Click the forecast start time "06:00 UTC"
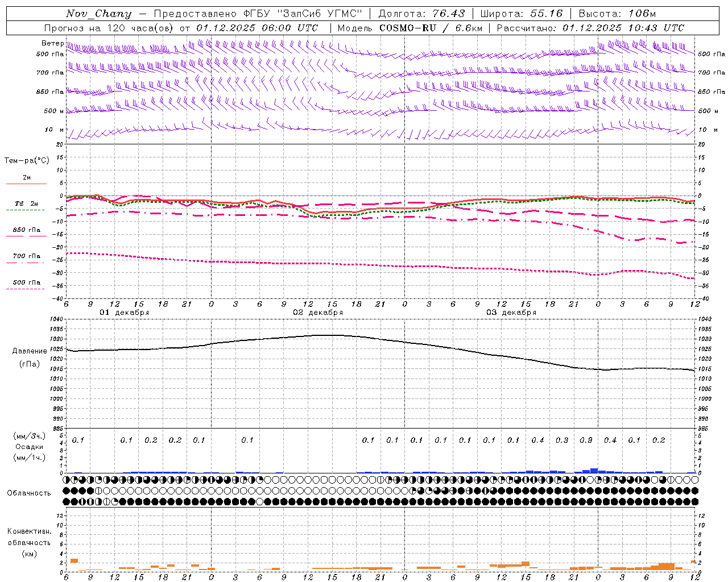Image resolution: width=728 pixels, height=582 pixels. click(289, 28)
